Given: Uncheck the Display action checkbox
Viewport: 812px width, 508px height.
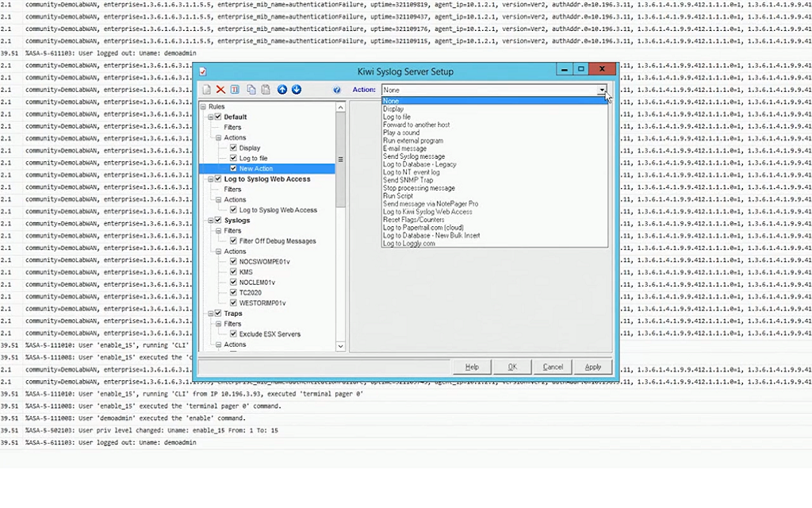Looking at the screenshot, I should pyautogui.click(x=232, y=148).
